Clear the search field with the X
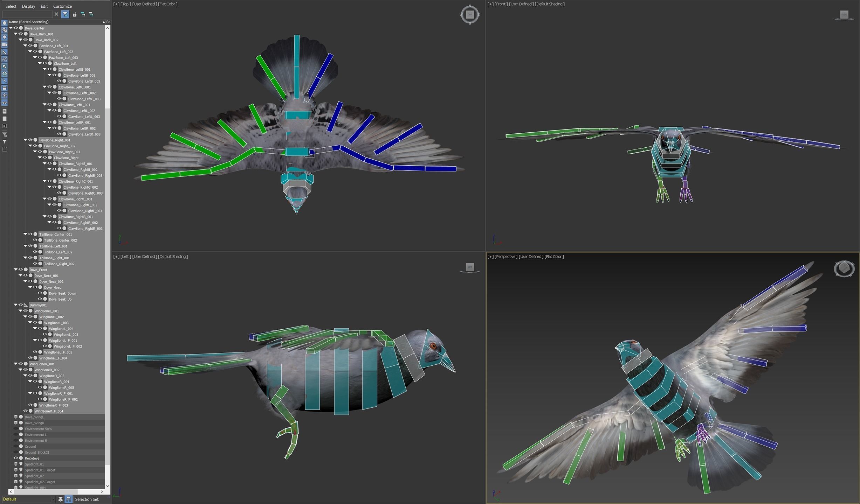 [56, 14]
